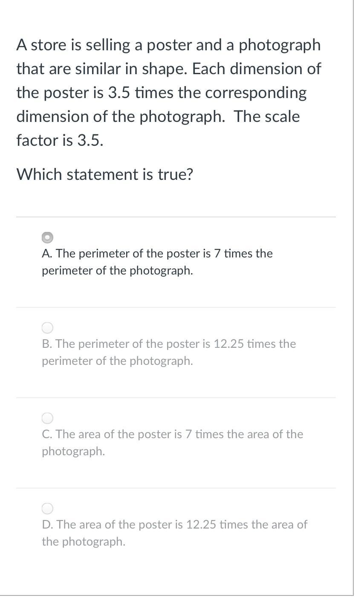Click 'dimension of the photograph. The scale' line

(158, 116)
